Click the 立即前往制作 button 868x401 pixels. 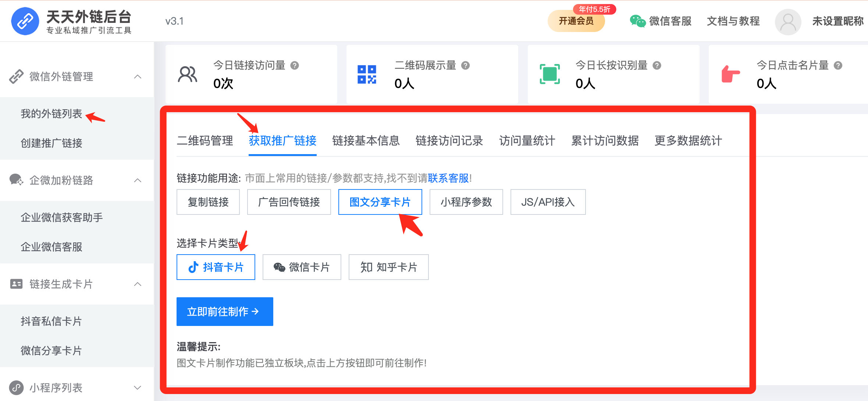(x=225, y=312)
